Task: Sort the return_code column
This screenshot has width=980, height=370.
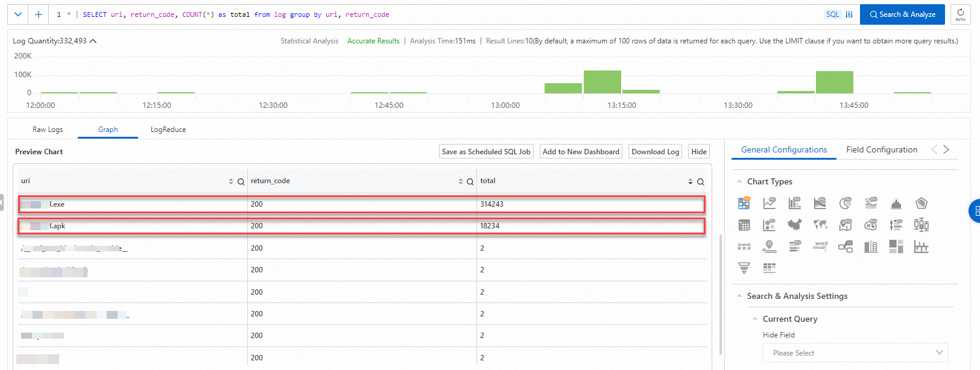Action: [x=461, y=181]
